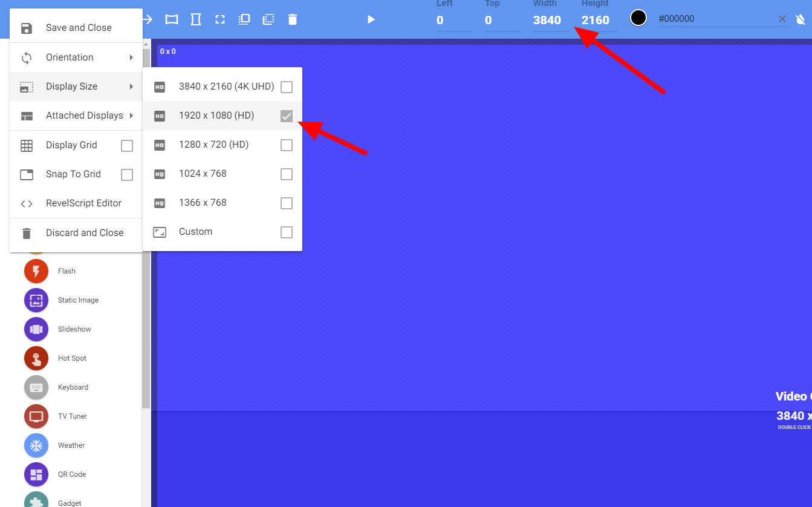Screen dimensions: 812x507
Task: Add a Hot Spot widget
Action: (x=36, y=358)
